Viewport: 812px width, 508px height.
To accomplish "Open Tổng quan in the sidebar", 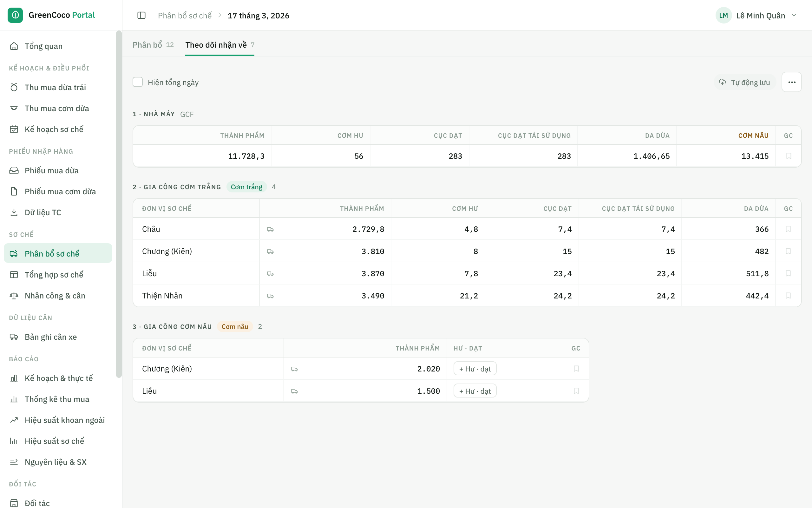I will point(58,46).
